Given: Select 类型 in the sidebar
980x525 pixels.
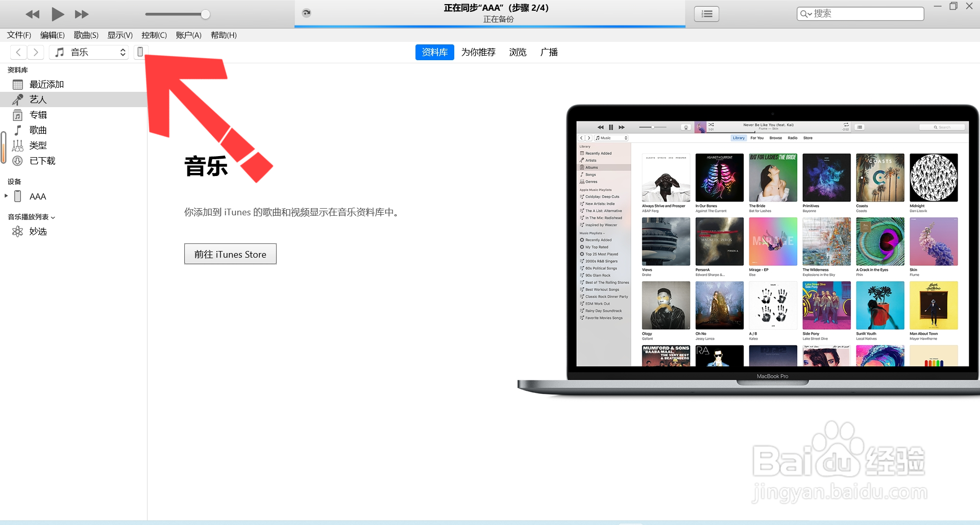Looking at the screenshot, I should pos(73,145).
